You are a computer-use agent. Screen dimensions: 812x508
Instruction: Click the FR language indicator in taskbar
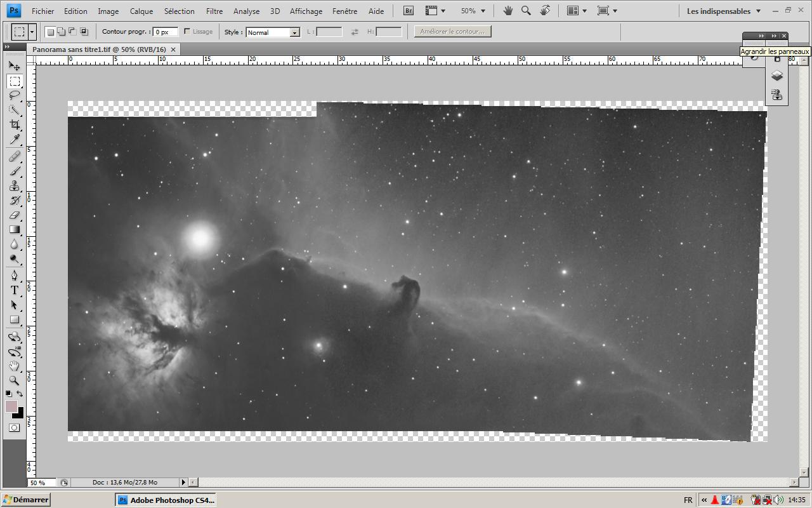[x=688, y=500]
